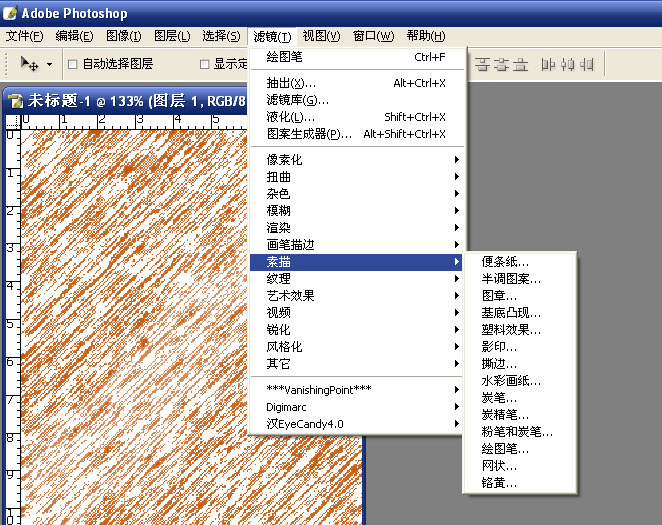The height and width of the screenshot is (525, 662).
Task: Choose 撕边... filter
Action: [520, 364]
